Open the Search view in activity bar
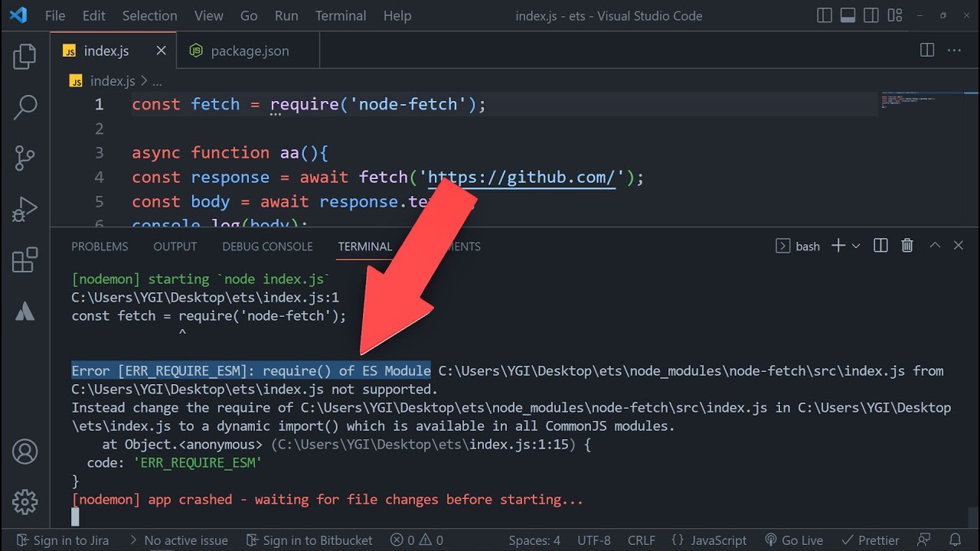The width and height of the screenshot is (980, 551). (x=24, y=107)
